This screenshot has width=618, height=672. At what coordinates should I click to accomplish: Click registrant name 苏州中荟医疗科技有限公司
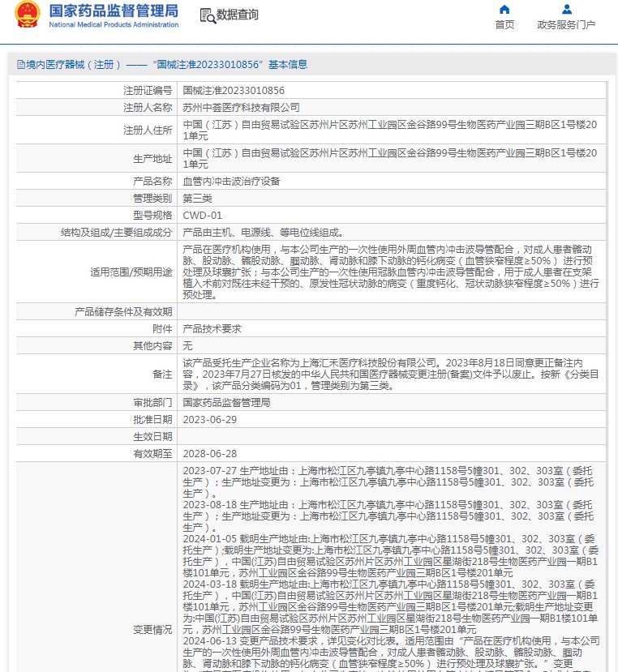(241, 107)
